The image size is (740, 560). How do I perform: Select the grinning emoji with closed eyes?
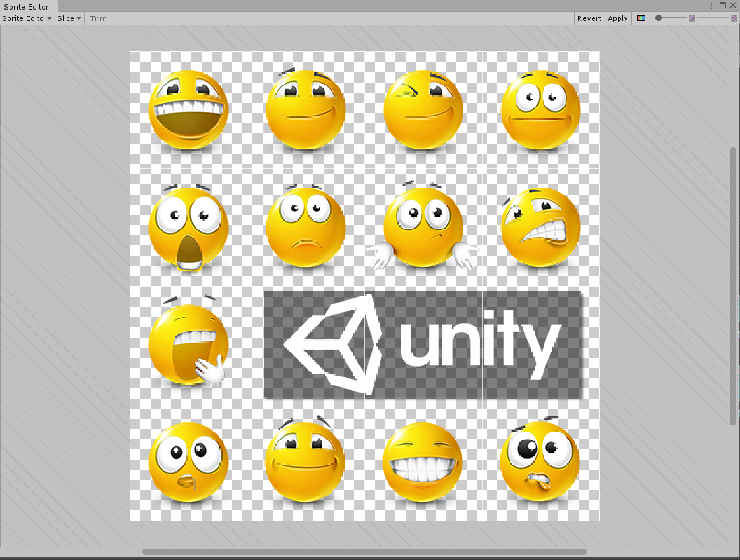422,461
